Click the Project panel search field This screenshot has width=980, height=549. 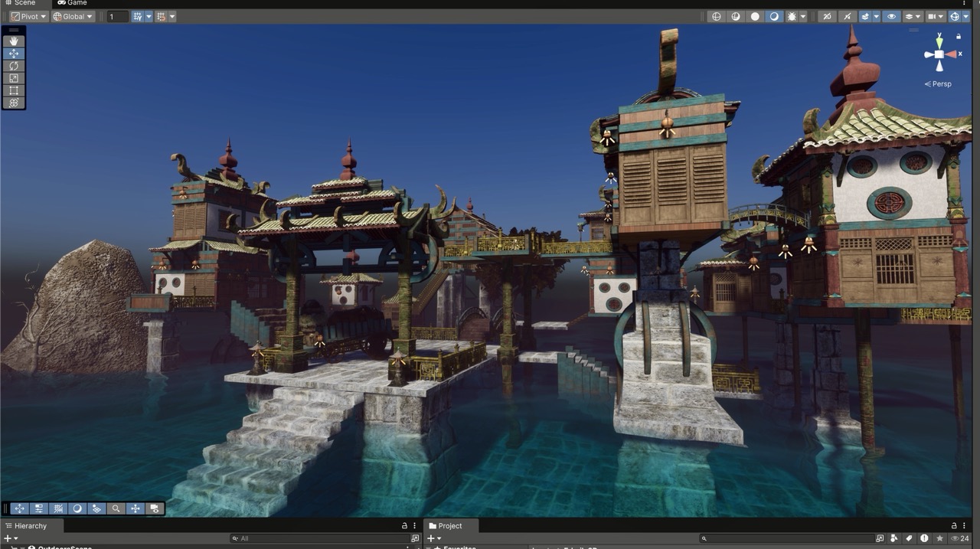(787, 539)
